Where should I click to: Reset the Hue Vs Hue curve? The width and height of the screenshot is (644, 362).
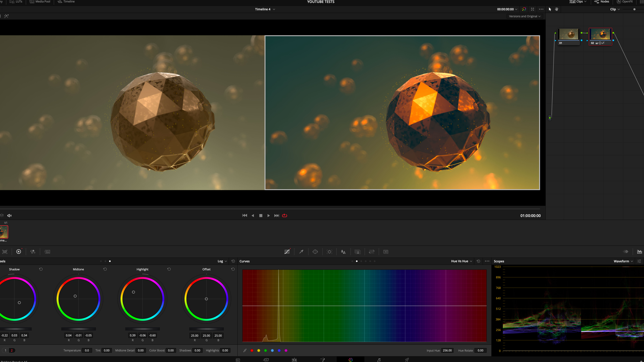coord(478,261)
